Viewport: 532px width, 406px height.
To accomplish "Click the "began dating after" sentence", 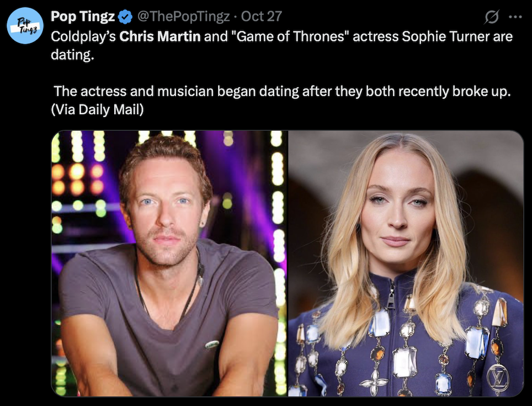I will coord(282,91).
